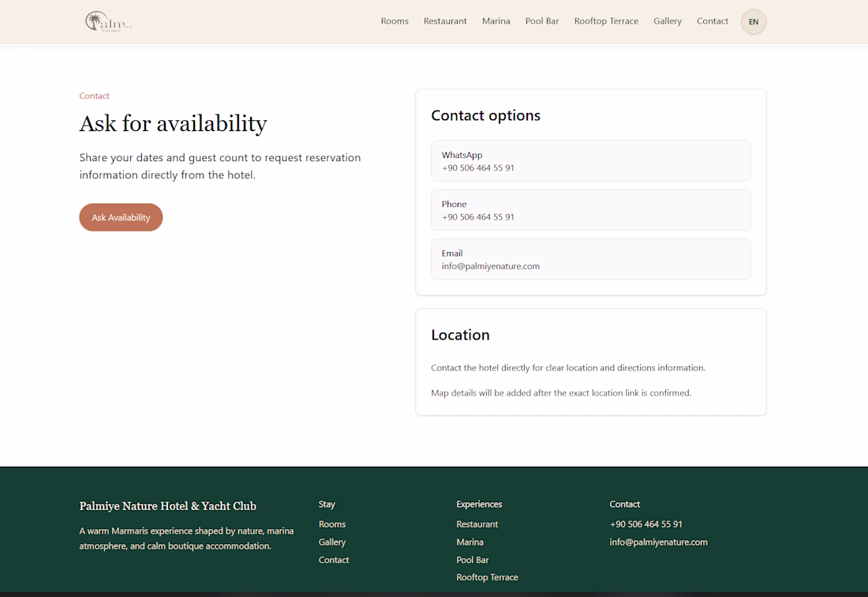Click the 'Ask for availability' heading
The image size is (868, 597).
coord(174,124)
